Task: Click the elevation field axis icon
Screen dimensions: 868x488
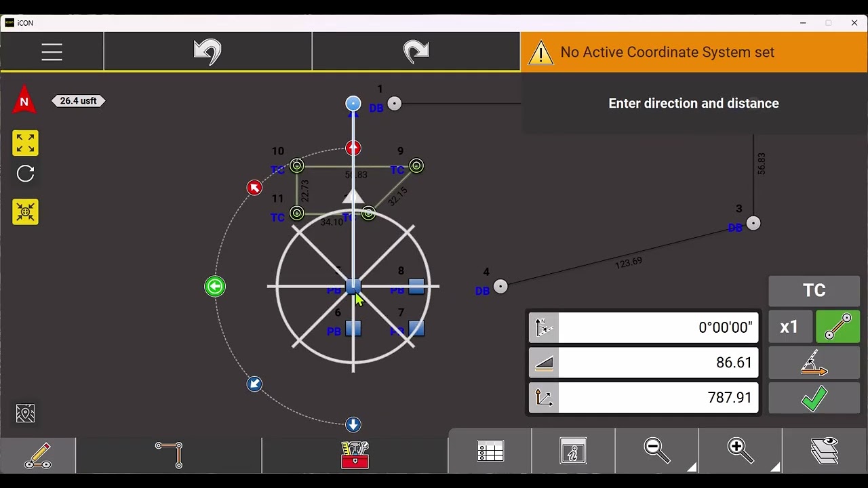Action: click(544, 398)
